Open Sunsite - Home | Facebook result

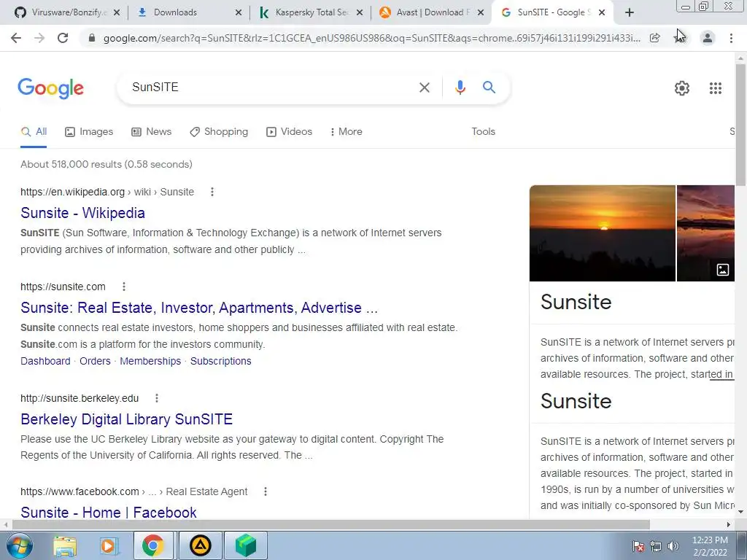tap(109, 513)
